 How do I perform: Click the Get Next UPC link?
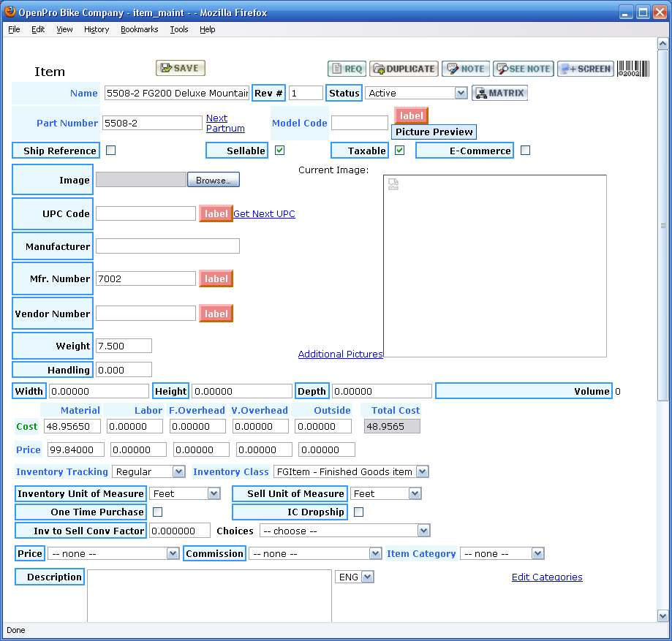pos(264,213)
